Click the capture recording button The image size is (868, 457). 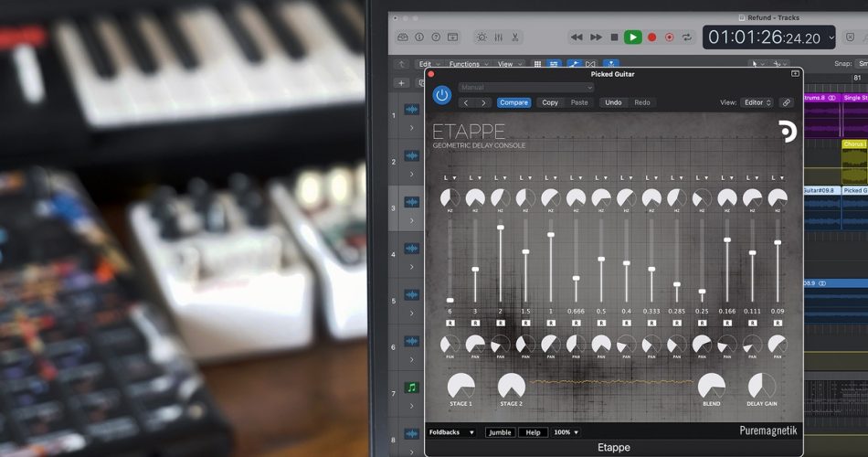(669, 37)
